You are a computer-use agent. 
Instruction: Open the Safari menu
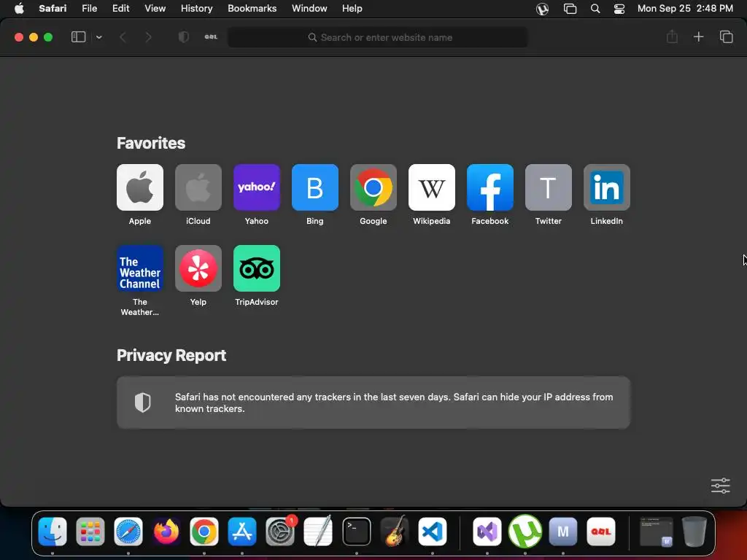click(x=53, y=8)
